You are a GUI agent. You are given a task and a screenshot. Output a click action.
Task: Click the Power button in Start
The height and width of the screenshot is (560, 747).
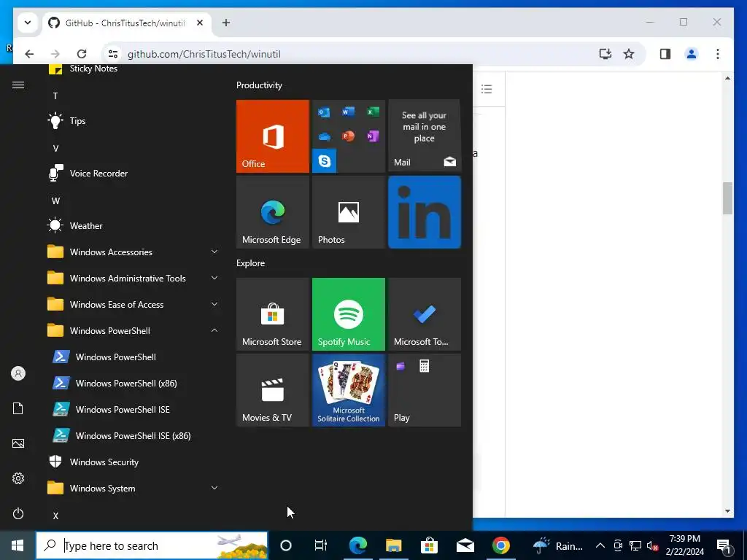pos(18,513)
